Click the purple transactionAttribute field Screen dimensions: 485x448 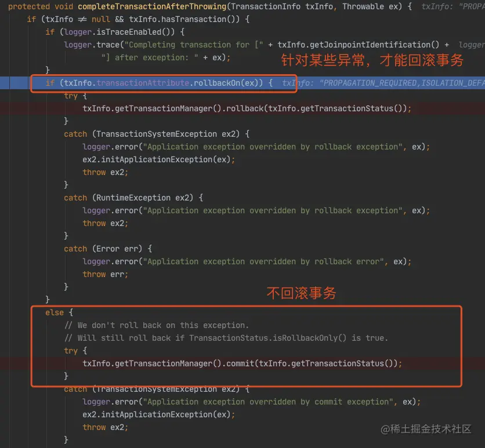[143, 83]
